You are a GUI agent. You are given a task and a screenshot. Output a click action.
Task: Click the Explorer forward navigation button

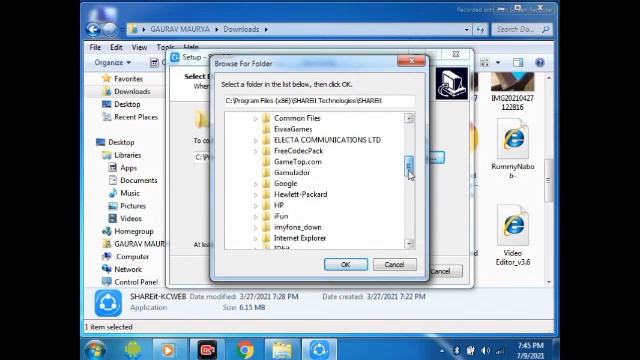[x=109, y=29]
